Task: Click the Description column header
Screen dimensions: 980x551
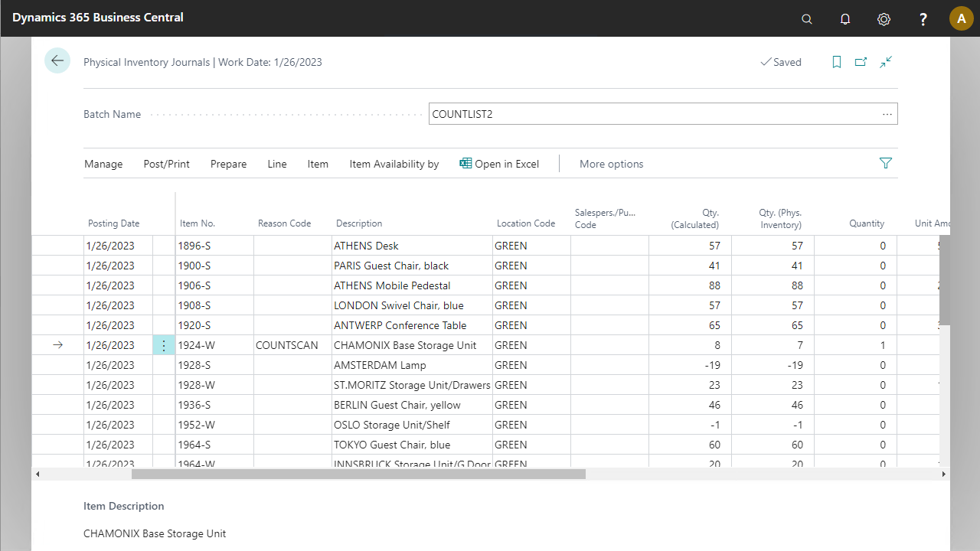Action: click(359, 223)
